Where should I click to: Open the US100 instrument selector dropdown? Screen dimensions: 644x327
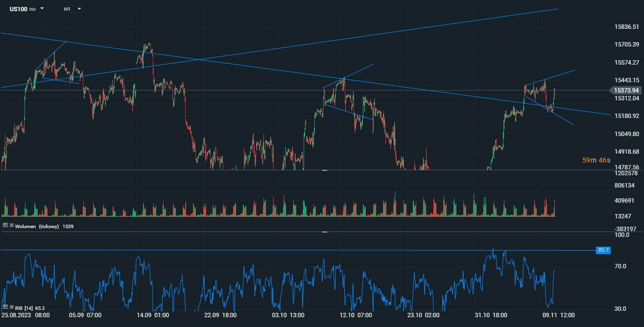42,9
